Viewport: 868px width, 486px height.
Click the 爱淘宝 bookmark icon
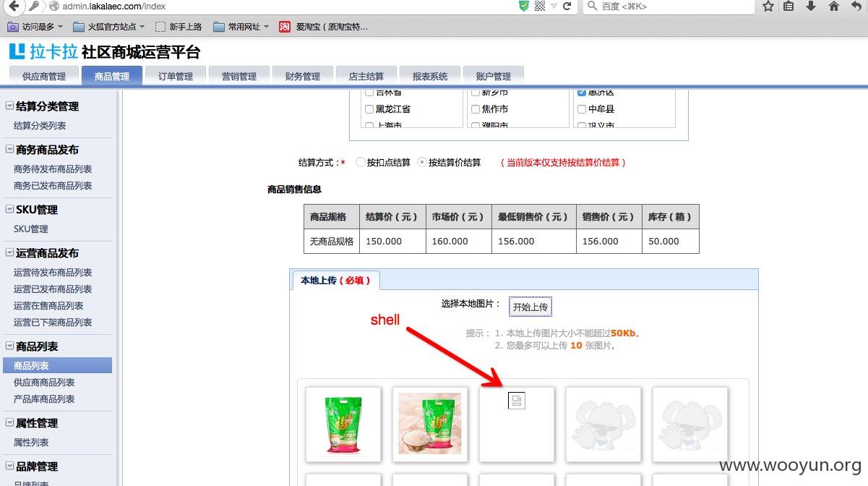(x=285, y=27)
